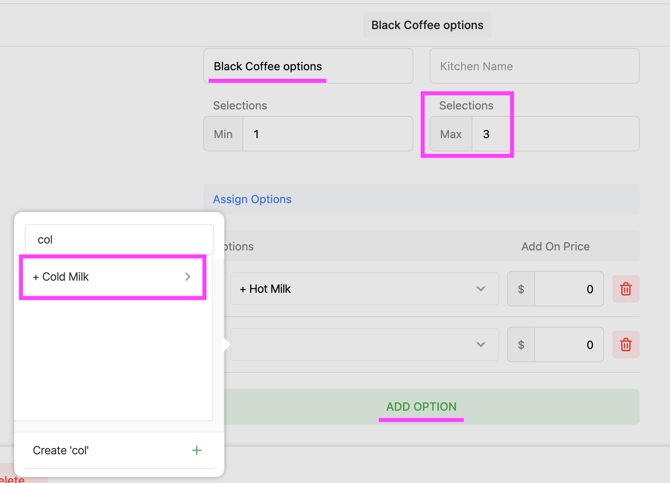Open the Assign Options link

tap(252, 199)
